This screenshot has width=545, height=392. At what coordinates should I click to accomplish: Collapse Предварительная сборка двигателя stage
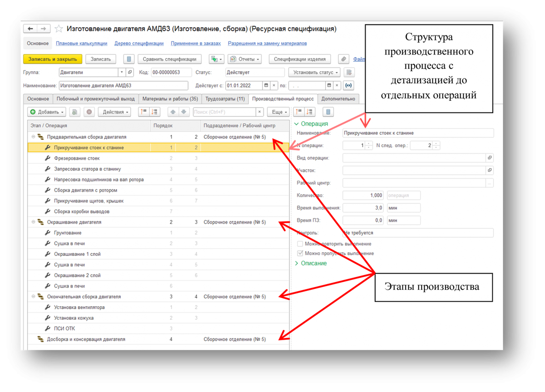pyautogui.click(x=33, y=137)
